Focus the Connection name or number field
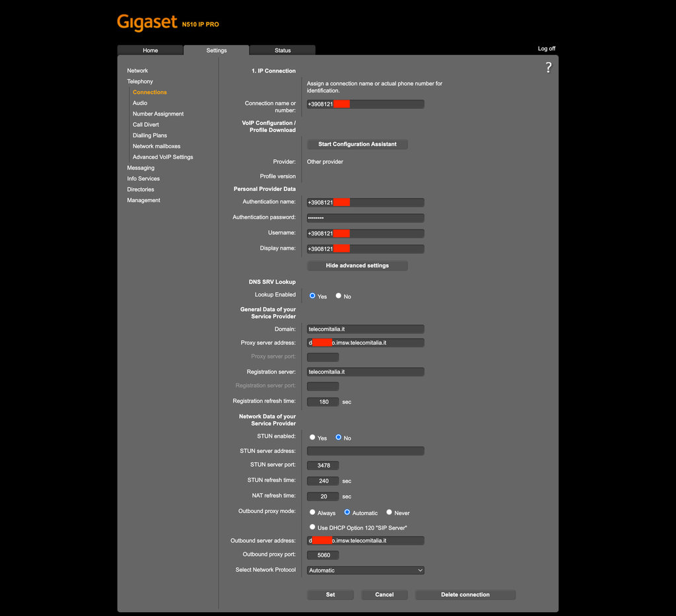 pyautogui.click(x=366, y=104)
